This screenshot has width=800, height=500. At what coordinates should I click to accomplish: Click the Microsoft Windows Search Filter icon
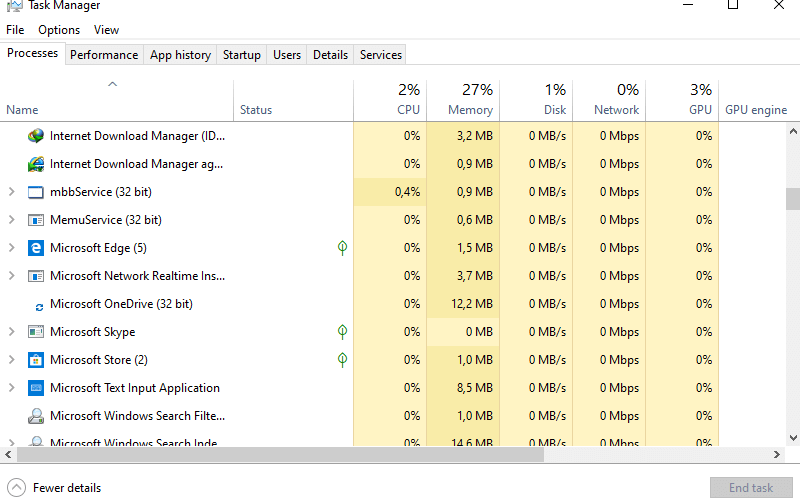36,416
